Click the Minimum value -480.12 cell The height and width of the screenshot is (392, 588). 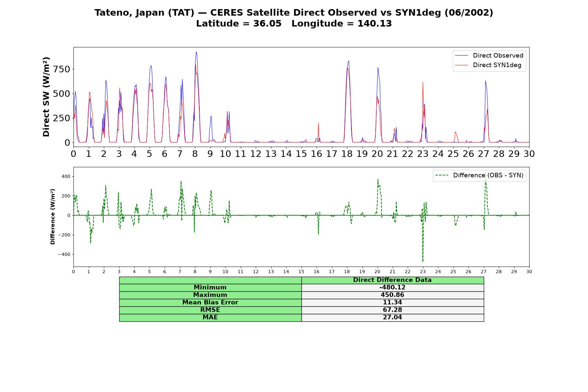pyautogui.click(x=392, y=287)
